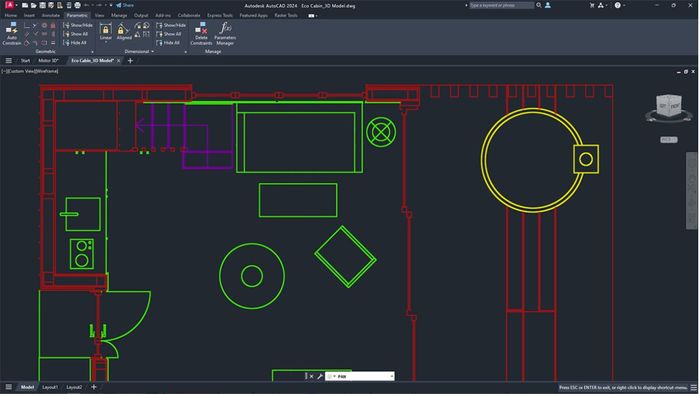Close the Eco Cabin_3D Model file tab
The height and width of the screenshot is (394, 700).
pos(118,61)
